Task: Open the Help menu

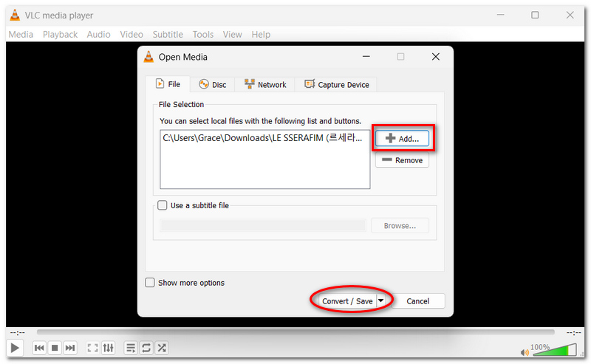Action: 261,34
